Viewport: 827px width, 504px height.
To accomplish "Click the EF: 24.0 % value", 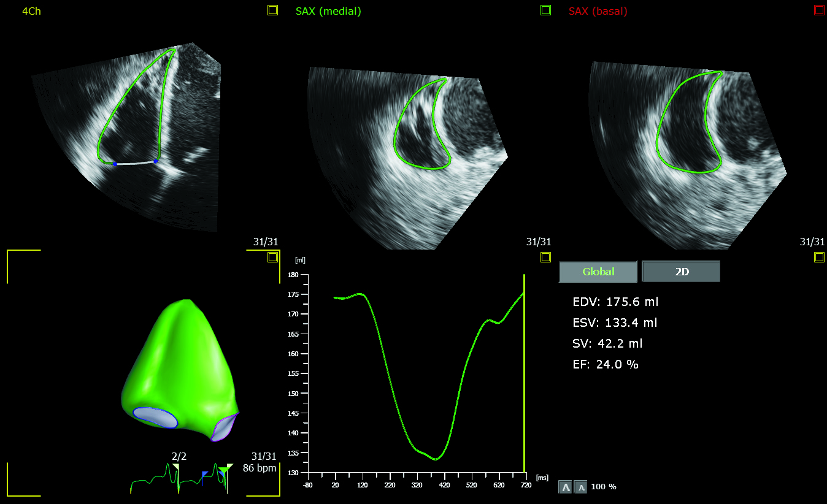I will click(606, 364).
